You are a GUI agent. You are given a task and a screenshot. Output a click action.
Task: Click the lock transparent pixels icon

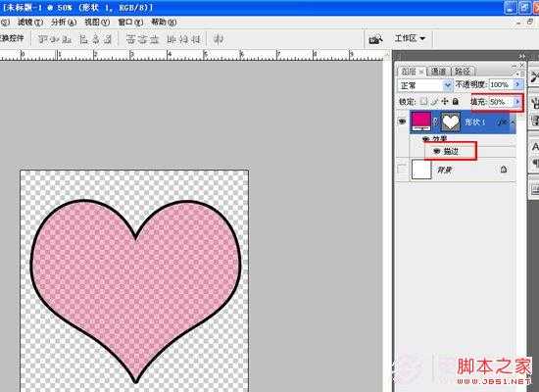tap(423, 102)
